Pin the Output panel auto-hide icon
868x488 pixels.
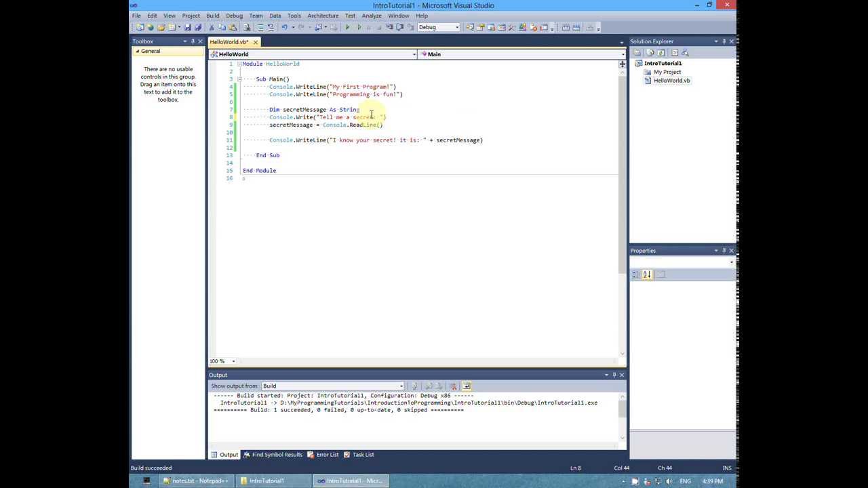pos(614,375)
